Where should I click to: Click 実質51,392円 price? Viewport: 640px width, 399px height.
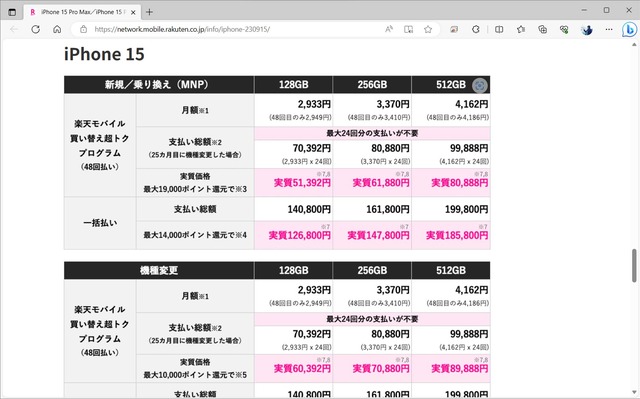(302, 182)
